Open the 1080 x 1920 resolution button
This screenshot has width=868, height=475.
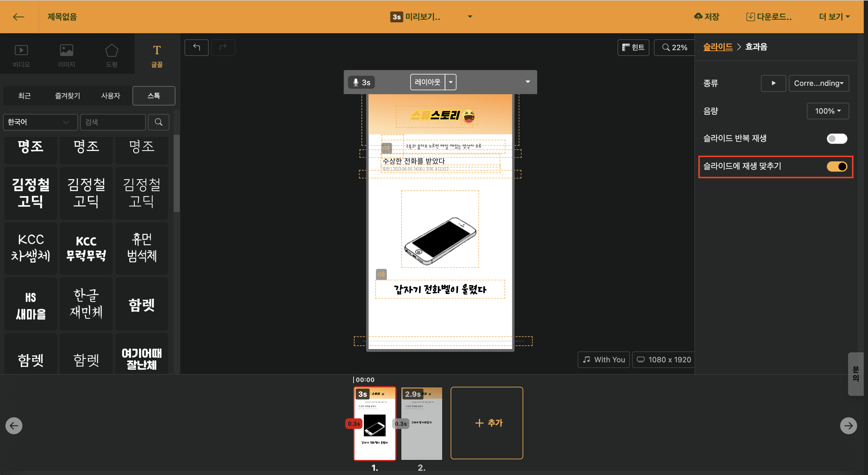pyautogui.click(x=663, y=360)
